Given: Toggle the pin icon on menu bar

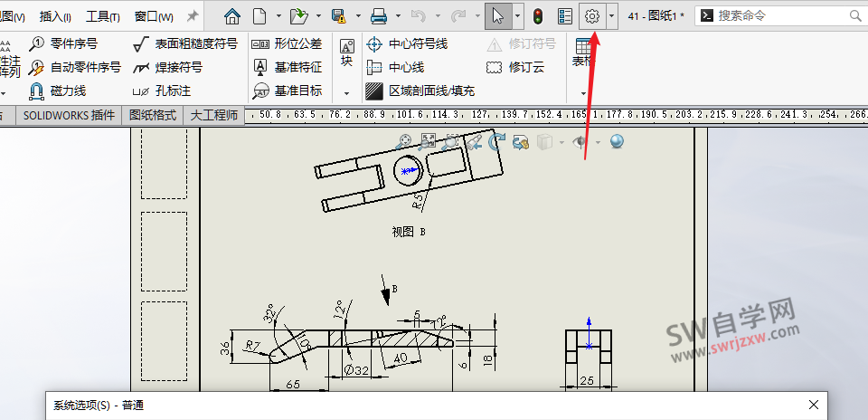Looking at the screenshot, I should (192, 16).
